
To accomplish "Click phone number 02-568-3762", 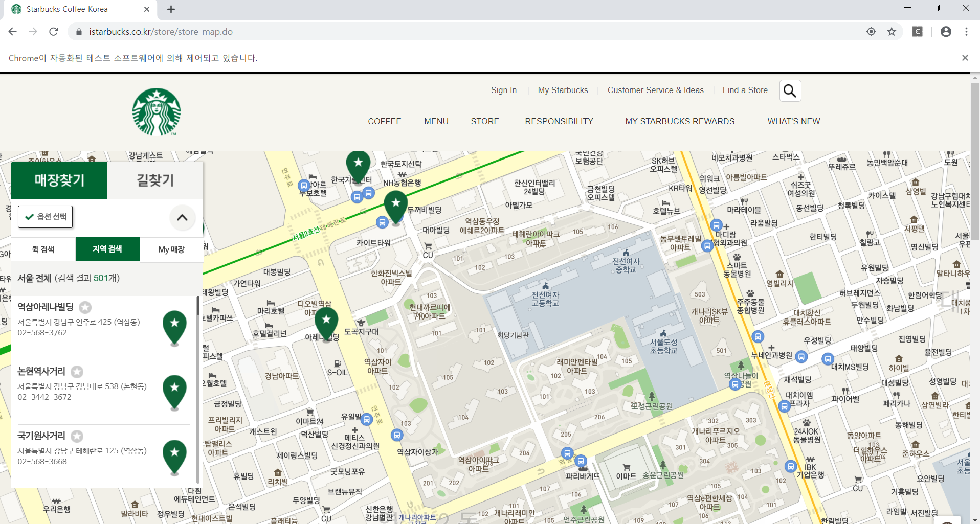I will point(42,333).
